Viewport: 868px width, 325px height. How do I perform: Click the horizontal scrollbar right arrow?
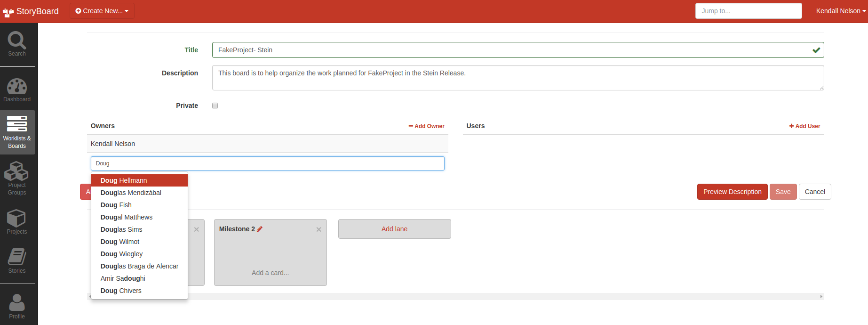pyautogui.click(x=821, y=297)
